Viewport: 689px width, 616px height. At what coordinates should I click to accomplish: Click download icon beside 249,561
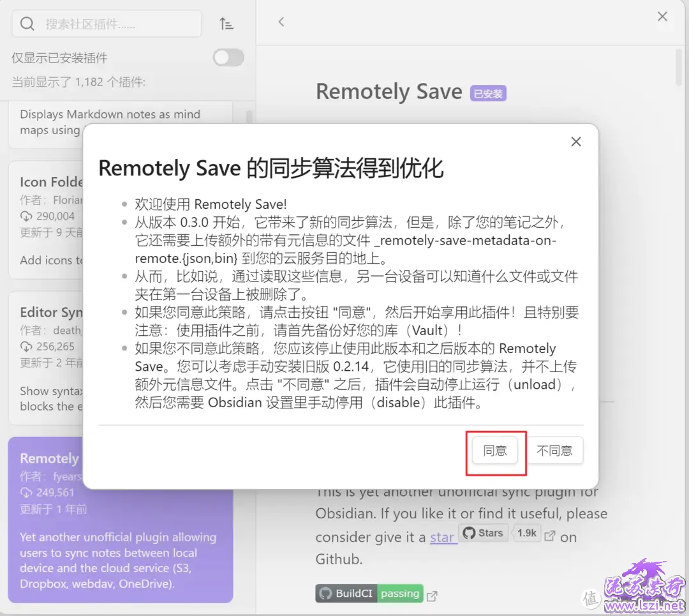[26, 493]
